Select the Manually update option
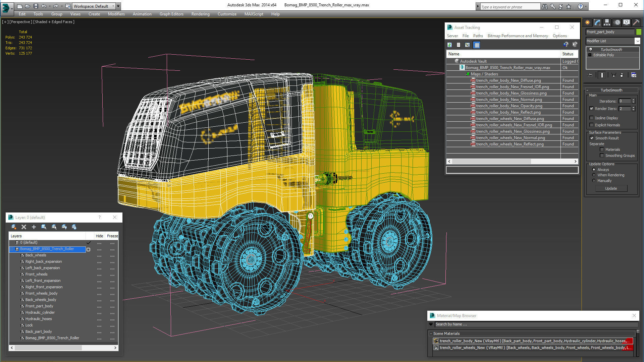This screenshot has height=362, width=644. [x=594, y=180]
